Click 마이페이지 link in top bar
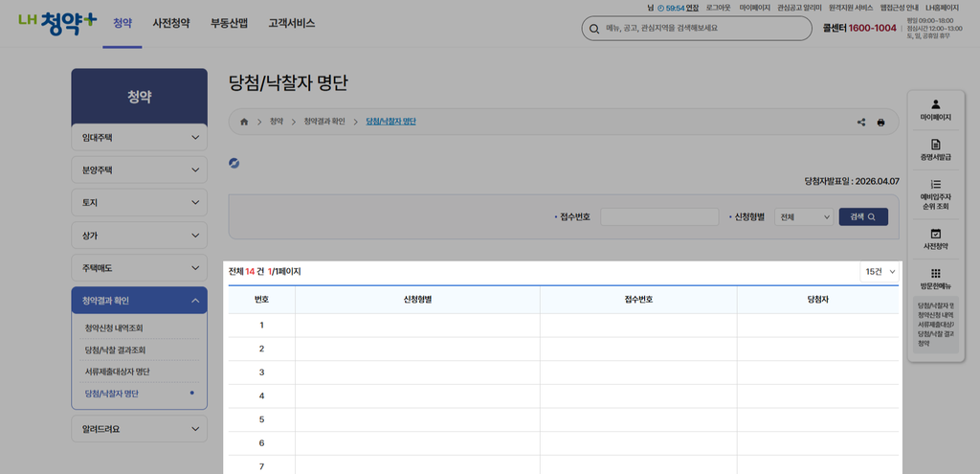The width and height of the screenshot is (980, 474). [754, 8]
